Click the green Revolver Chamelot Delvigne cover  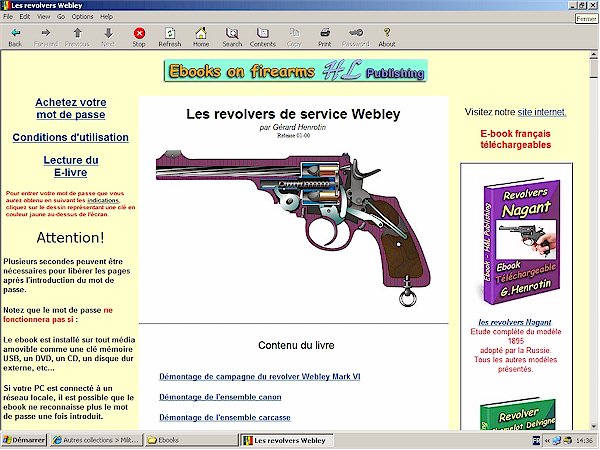[x=518, y=414]
